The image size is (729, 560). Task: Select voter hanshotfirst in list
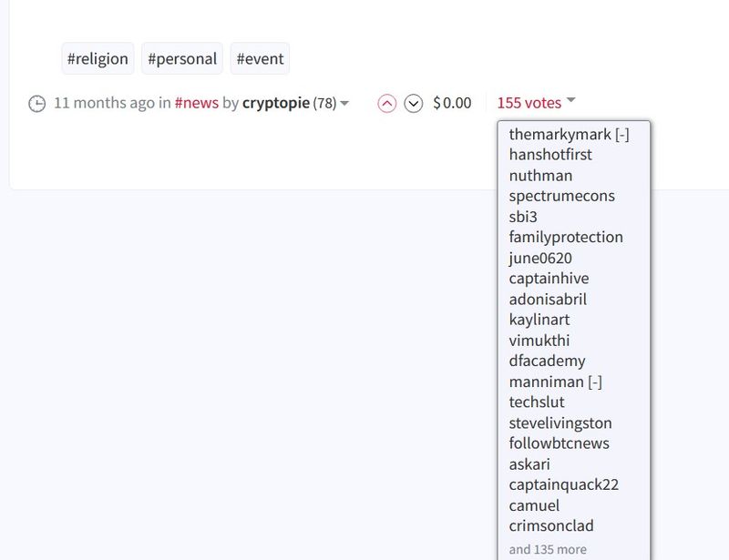[x=550, y=155]
